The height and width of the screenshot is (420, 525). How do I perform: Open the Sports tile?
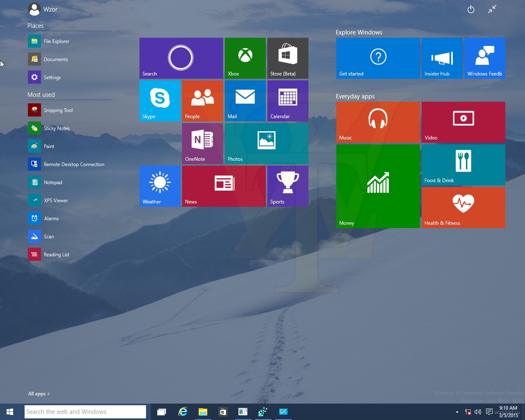[288, 186]
